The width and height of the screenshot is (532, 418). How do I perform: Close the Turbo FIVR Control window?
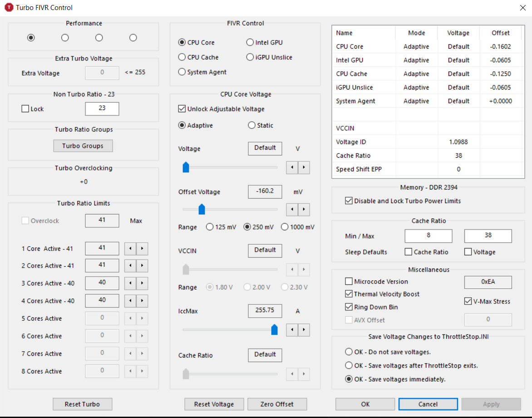coord(522,7)
